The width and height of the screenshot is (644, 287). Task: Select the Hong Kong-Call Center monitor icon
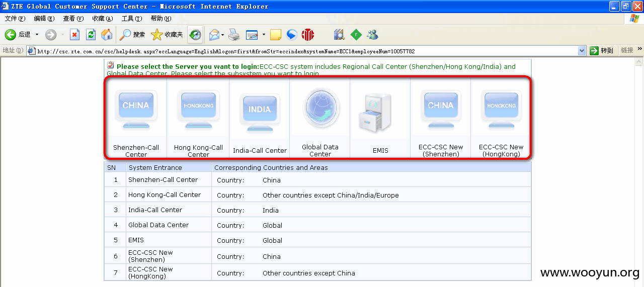click(x=198, y=111)
